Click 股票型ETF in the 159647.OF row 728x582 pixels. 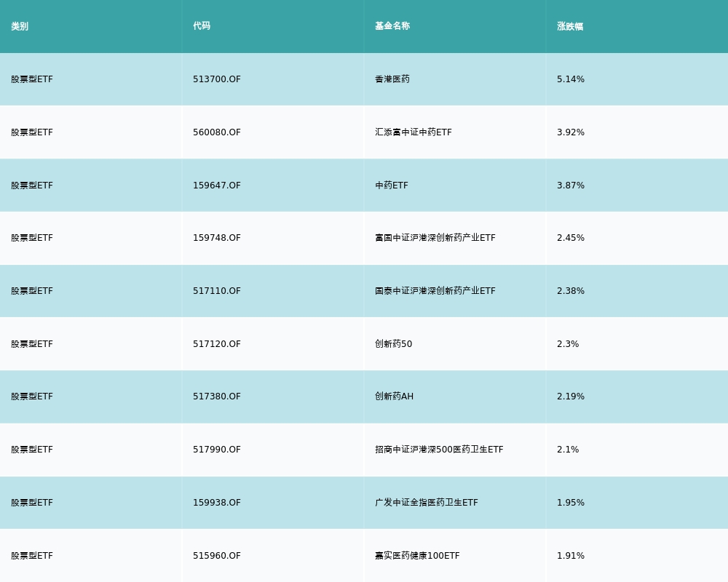pos(32,186)
